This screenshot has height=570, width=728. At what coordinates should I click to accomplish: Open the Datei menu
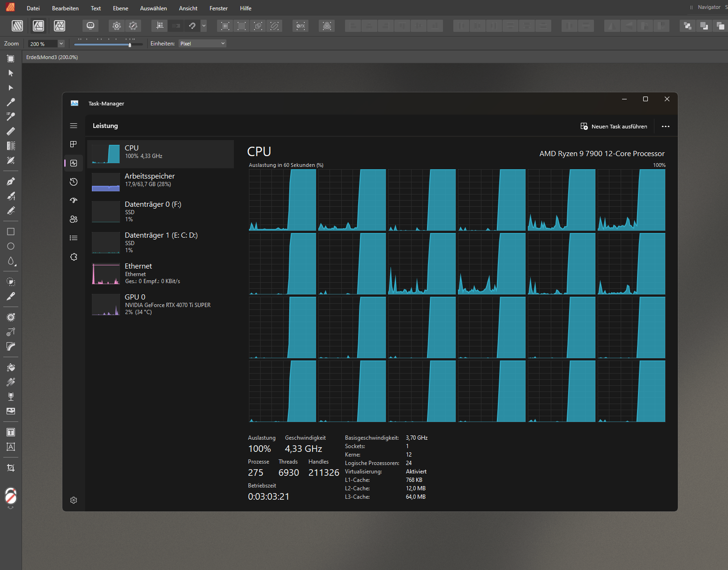(33, 8)
